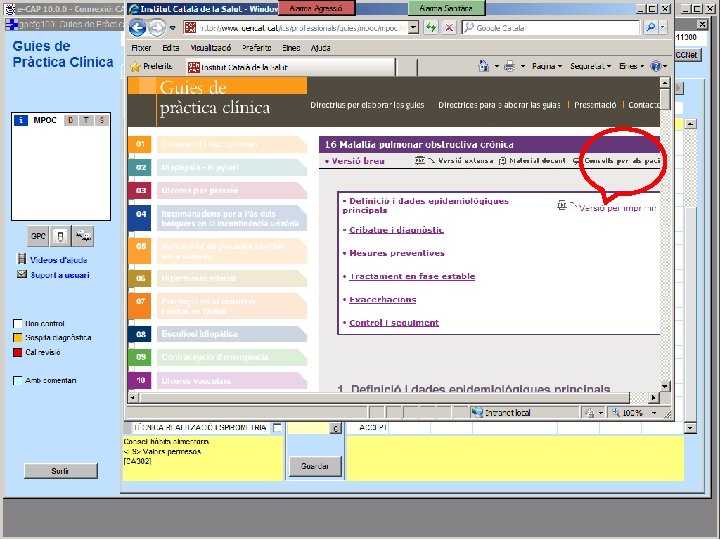Image resolution: width=720 pixels, height=540 pixels.
Task: Toggle the 'Amb comentari' checkbox
Action: [18, 381]
